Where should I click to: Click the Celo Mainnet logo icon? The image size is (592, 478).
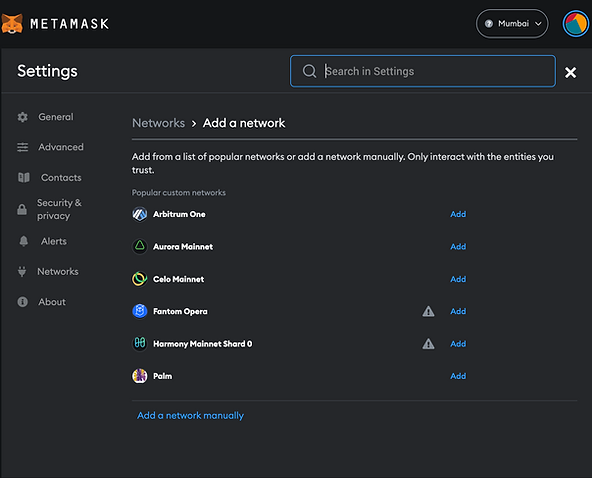click(x=139, y=279)
